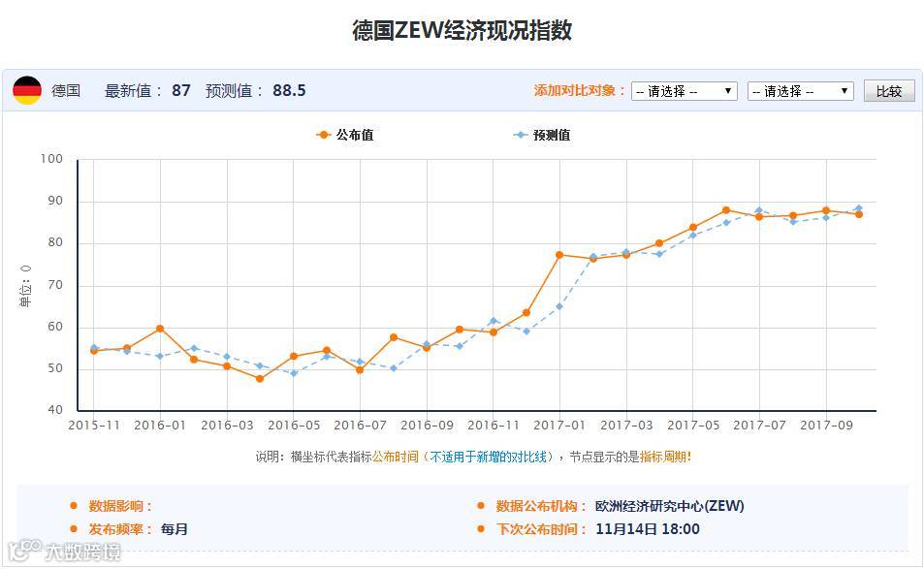Screen dimensions: 924x569
Task: Select the 2016-01 published value peak point
Action: (160, 329)
